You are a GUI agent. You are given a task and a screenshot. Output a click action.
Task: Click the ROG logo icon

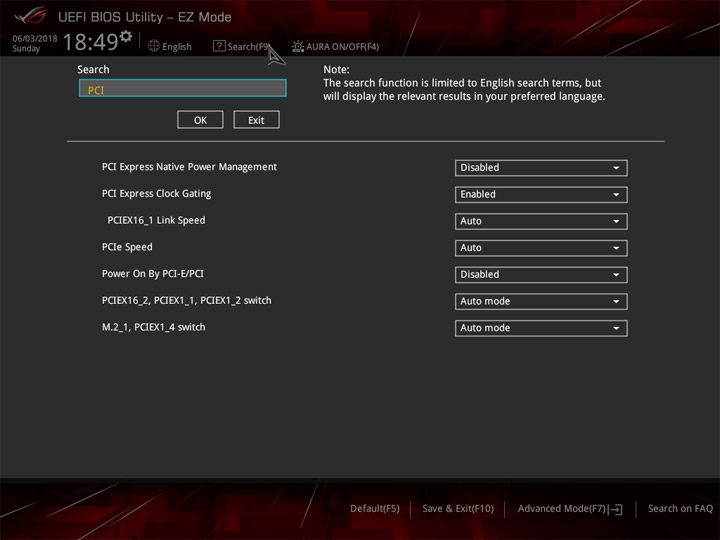pyautogui.click(x=30, y=16)
